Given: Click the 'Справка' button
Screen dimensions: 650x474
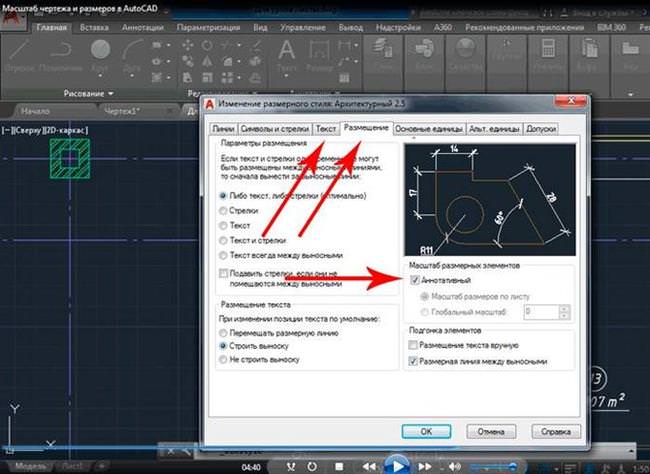Looking at the screenshot, I should coord(555,431).
